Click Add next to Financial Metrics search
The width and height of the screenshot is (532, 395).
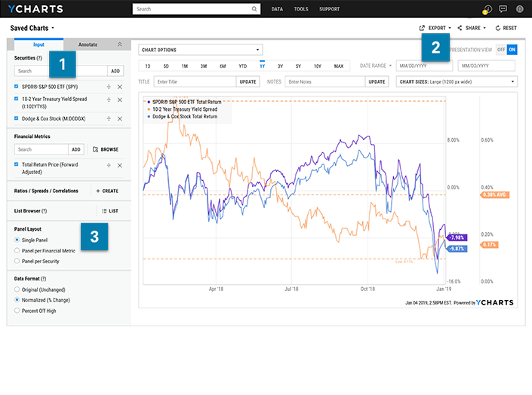coord(76,149)
